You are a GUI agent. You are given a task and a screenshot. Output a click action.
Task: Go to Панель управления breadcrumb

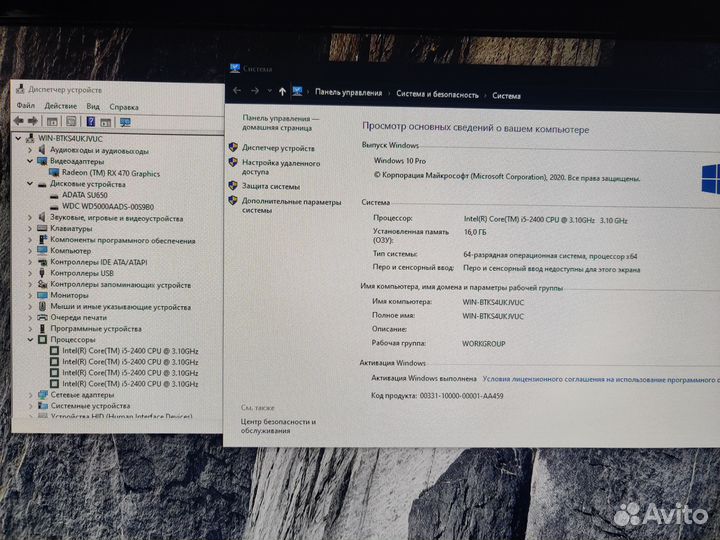pyautogui.click(x=349, y=92)
